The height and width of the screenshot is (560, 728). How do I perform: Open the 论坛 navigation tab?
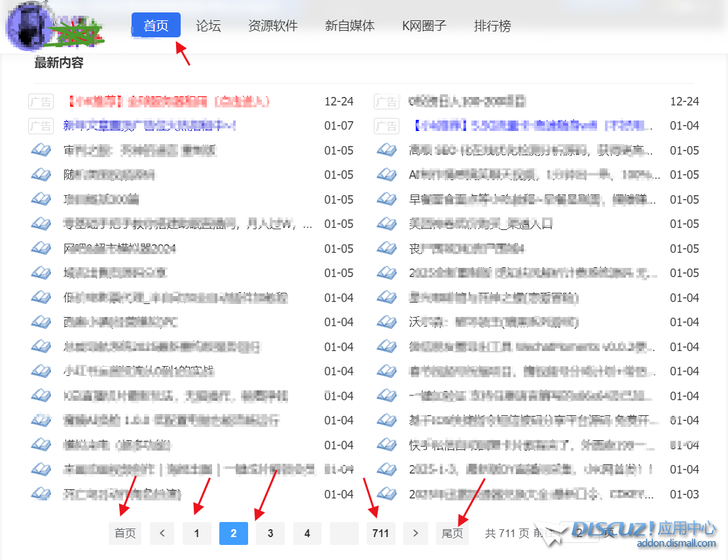(x=208, y=26)
